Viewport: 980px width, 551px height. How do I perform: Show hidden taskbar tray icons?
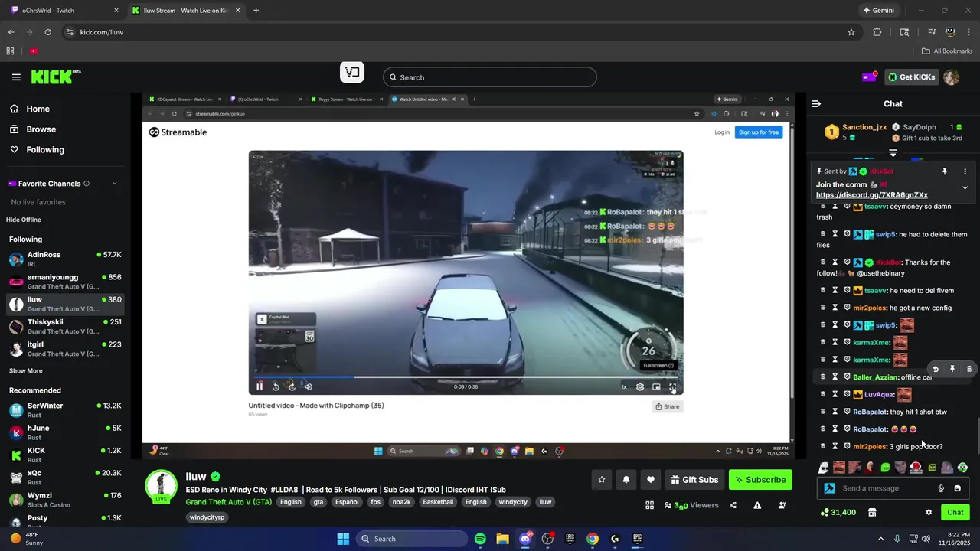(x=880, y=539)
